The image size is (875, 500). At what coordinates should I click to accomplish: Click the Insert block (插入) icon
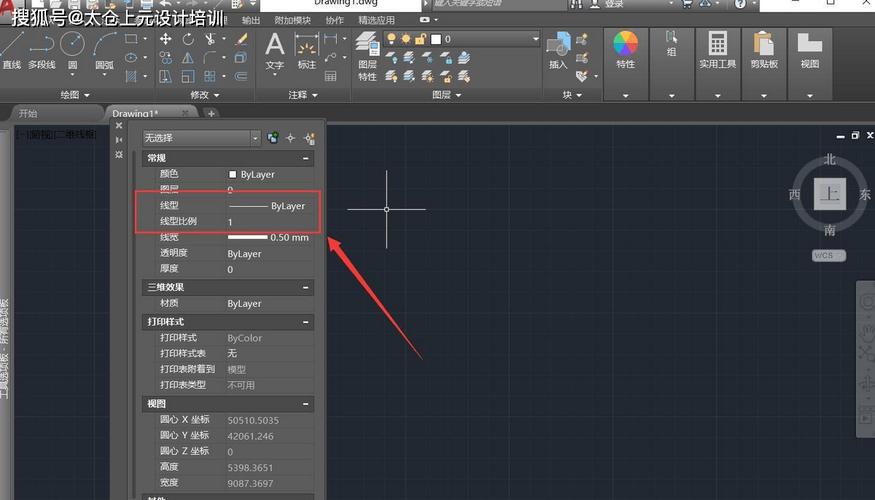[557, 46]
